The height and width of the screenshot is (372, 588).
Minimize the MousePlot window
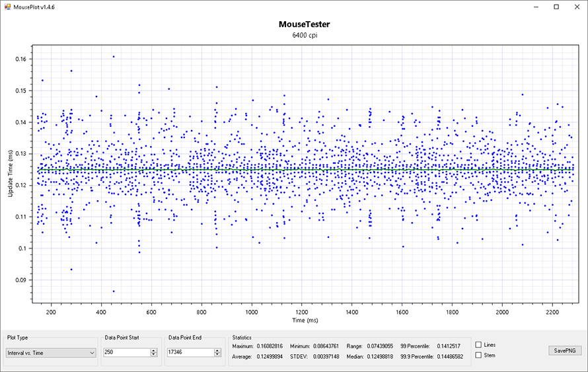(536, 7)
